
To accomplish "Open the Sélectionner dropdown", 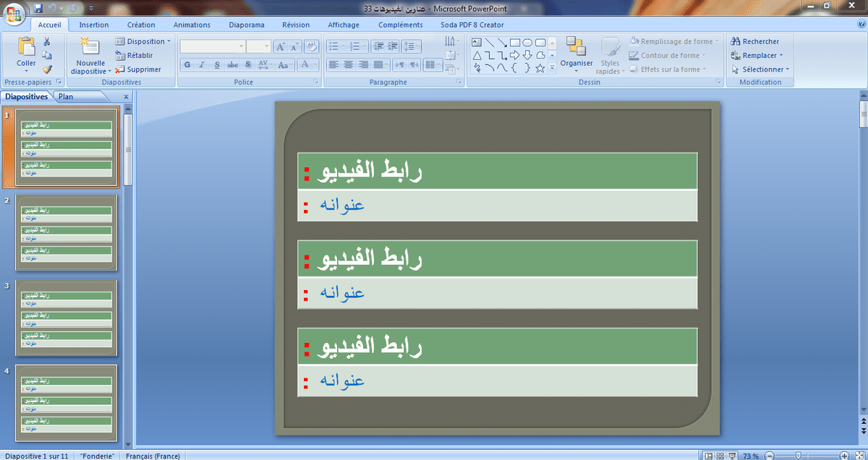I will coord(760,69).
